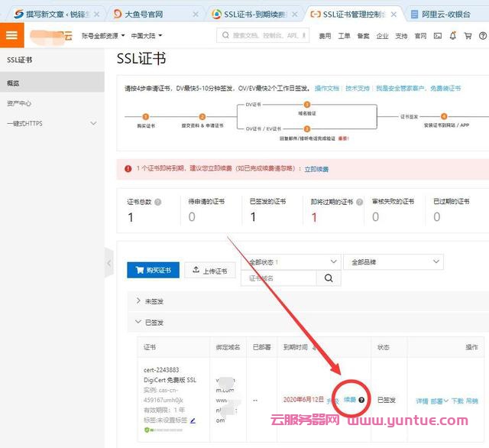Viewport: 489px width, 448px height.
Task: Select 资产中心 in the left menu
Action: 20,103
